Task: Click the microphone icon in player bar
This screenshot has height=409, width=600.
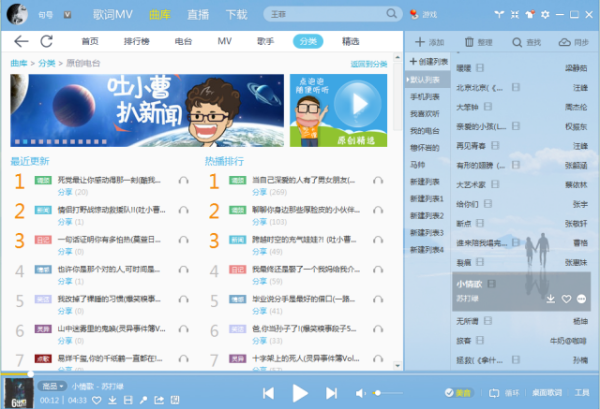Action: (x=143, y=400)
